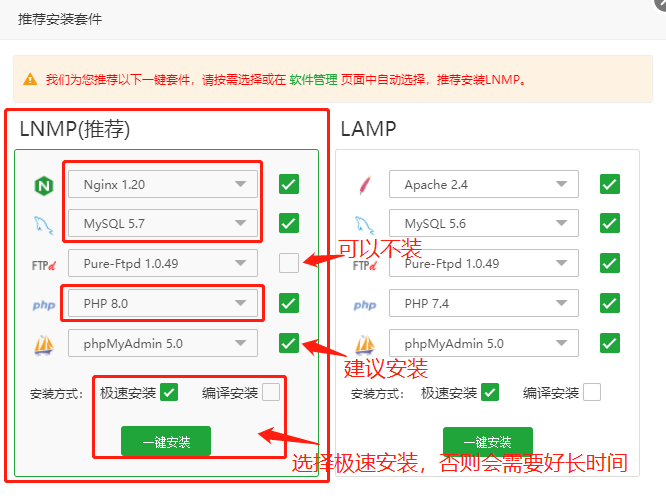Open the phpMyAdmin 5.0 dropdown in LNMP
666x504 pixels.
(163, 343)
